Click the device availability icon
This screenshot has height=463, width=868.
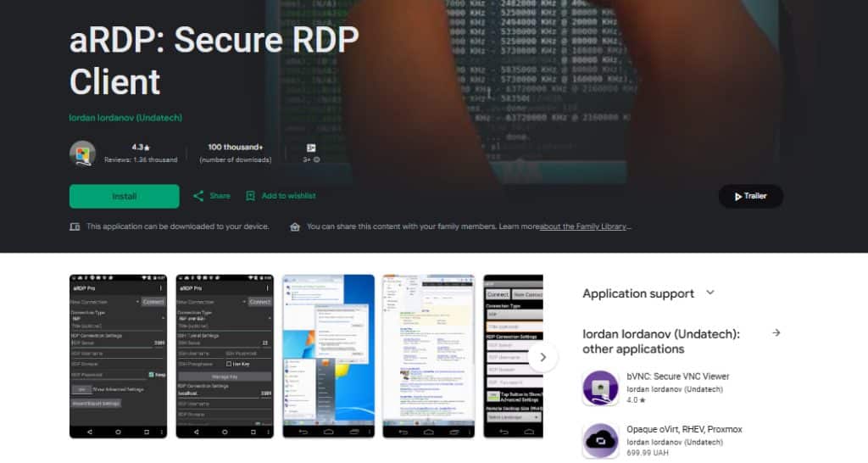pos(75,227)
